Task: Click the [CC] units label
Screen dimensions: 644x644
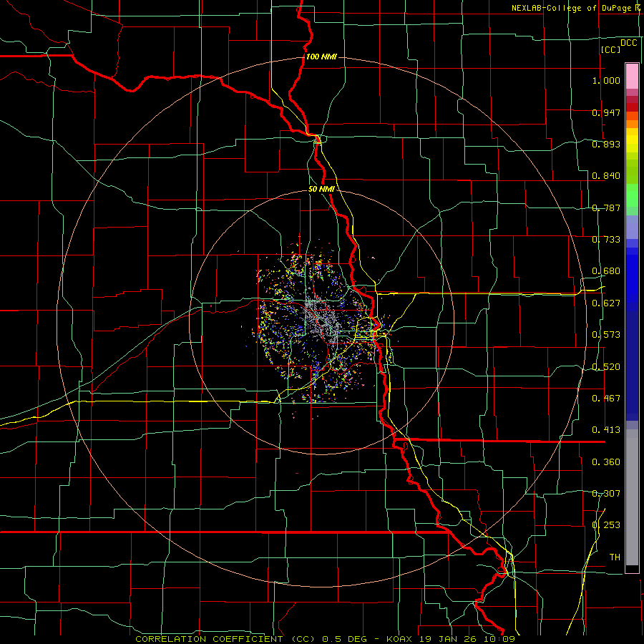Action: [x=610, y=49]
